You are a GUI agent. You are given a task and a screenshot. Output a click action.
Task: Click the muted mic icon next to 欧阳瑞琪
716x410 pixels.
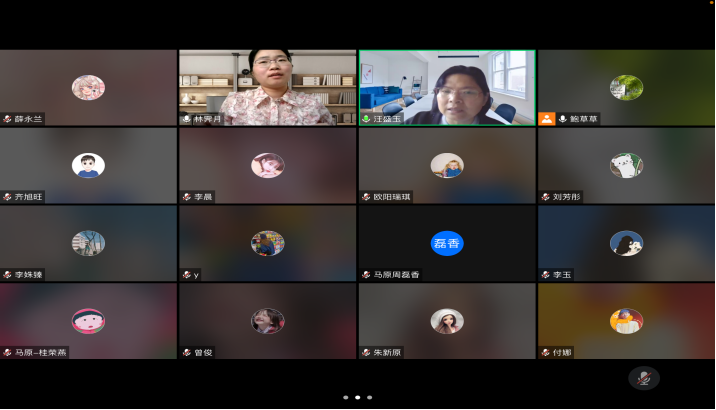[367, 197]
